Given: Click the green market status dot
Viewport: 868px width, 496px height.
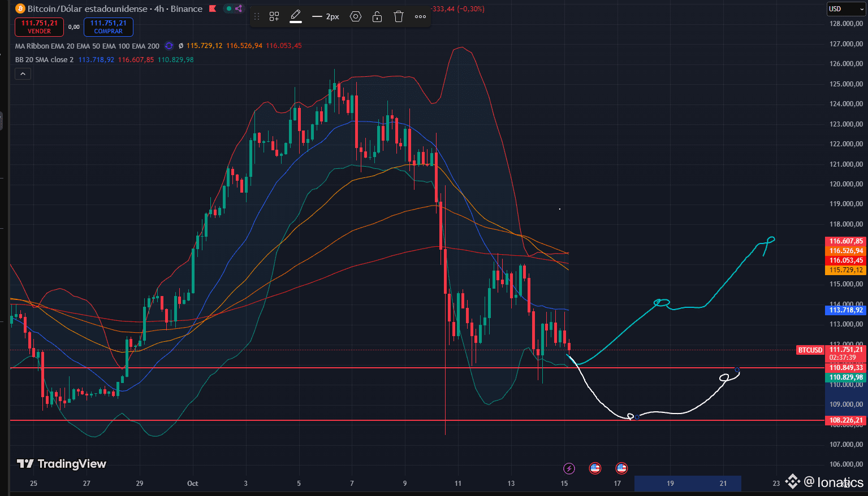Looking at the screenshot, I should point(228,9).
